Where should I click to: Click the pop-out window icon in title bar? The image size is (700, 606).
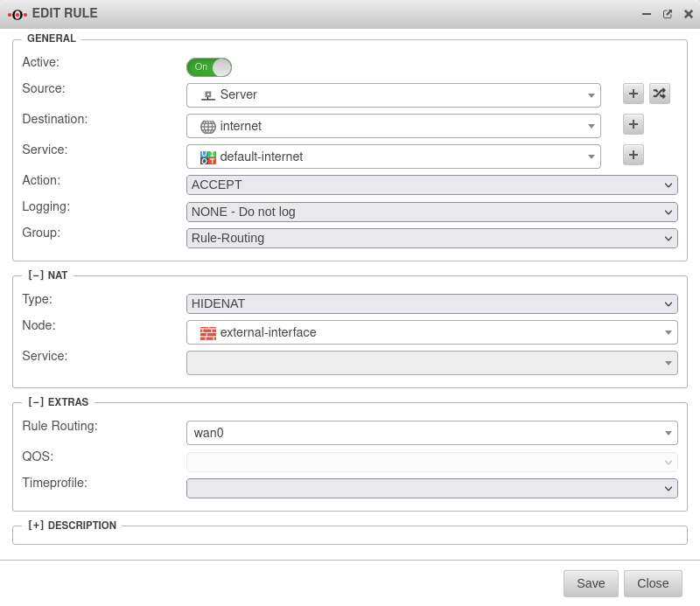[x=668, y=14]
